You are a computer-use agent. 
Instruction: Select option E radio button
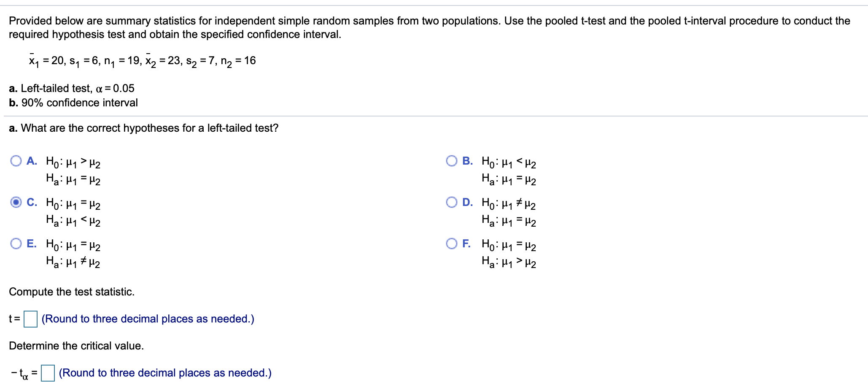pyautogui.click(x=16, y=244)
